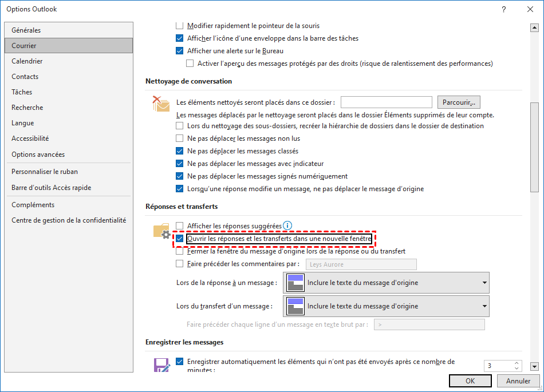Viewport: 544px width, 392px height.
Task: Select the Courrier category
Action: (69, 45)
